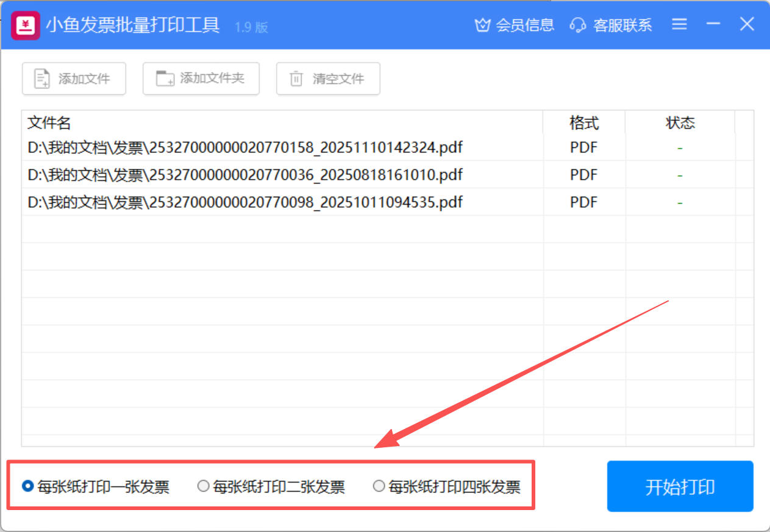Click the trash can clear files icon
This screenshot has height=532, width=770.
tap(296, 79)
